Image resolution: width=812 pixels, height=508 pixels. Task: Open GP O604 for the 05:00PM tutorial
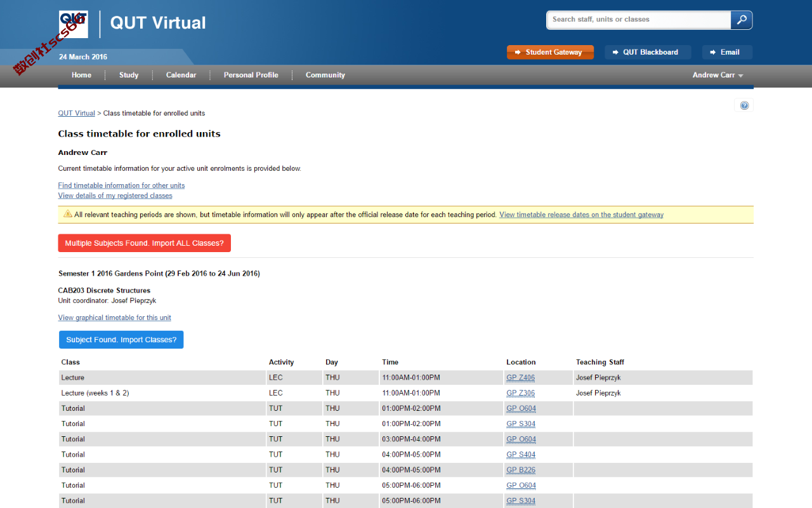click(521, 485)
